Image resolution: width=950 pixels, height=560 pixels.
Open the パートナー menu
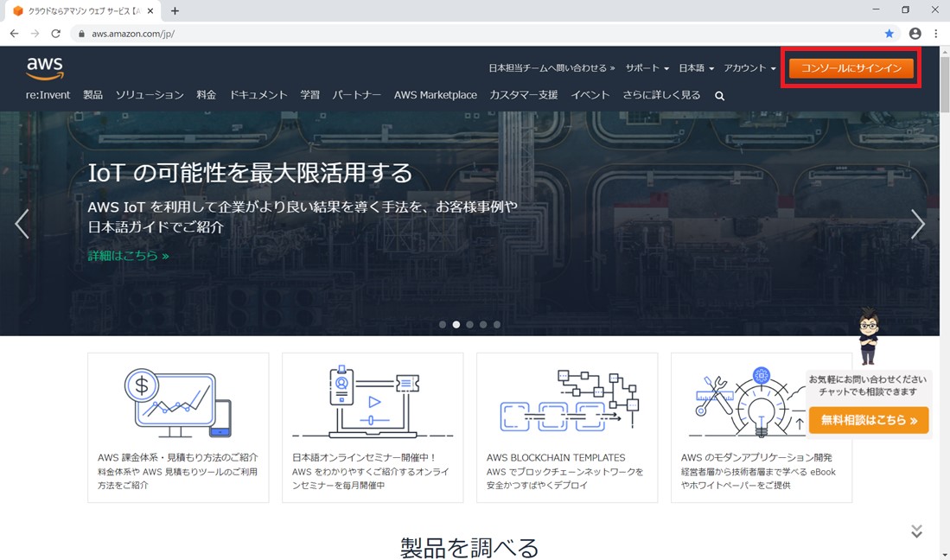[356, 95]
